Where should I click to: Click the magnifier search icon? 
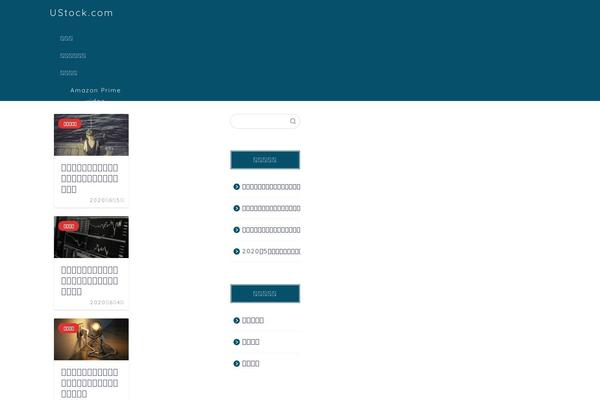pos(293,121)
